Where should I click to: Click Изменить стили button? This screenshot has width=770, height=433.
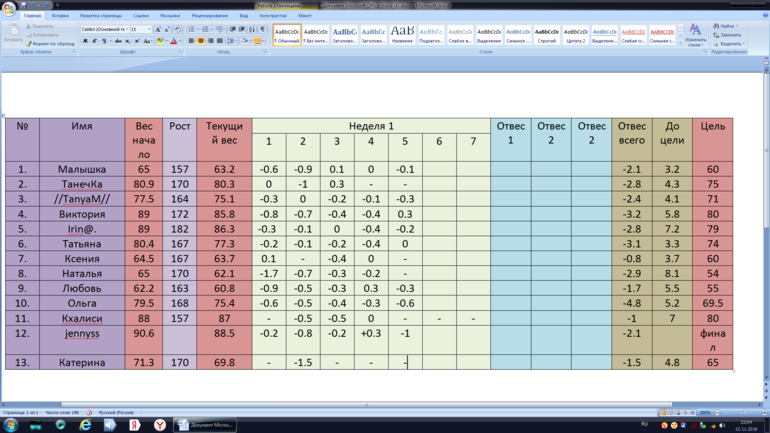point(695,36)
